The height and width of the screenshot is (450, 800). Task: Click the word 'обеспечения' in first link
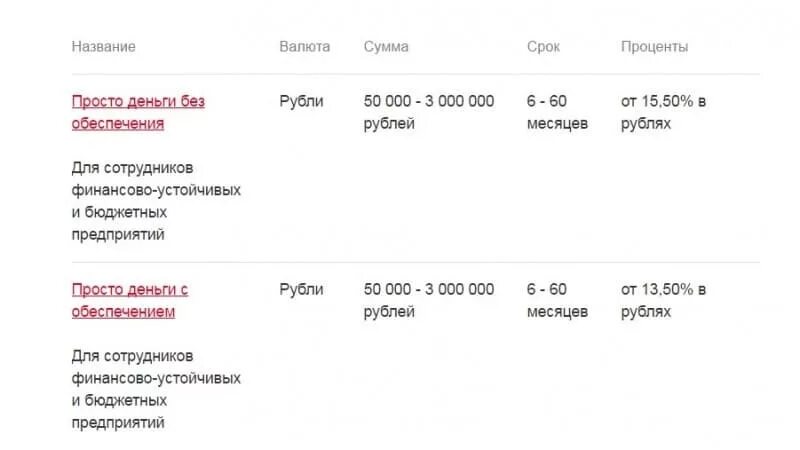[x=118, y=123]
